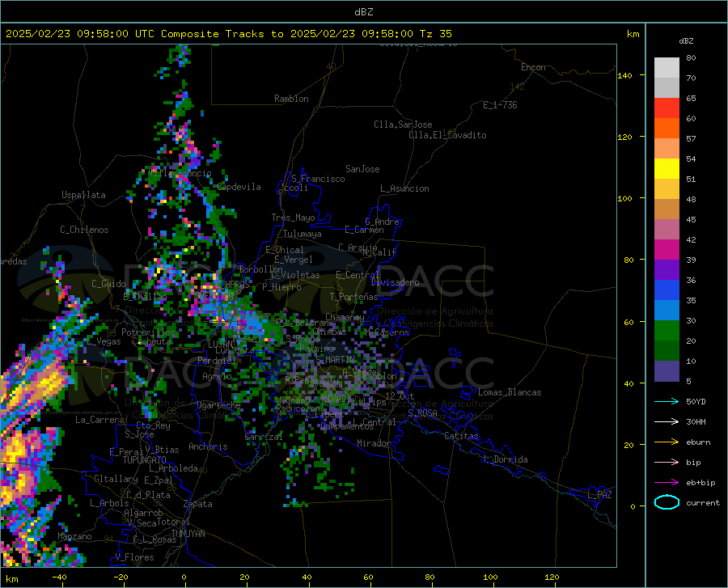
Task: Click the 'Tulumaya' map label
Action: pos(303,234)
